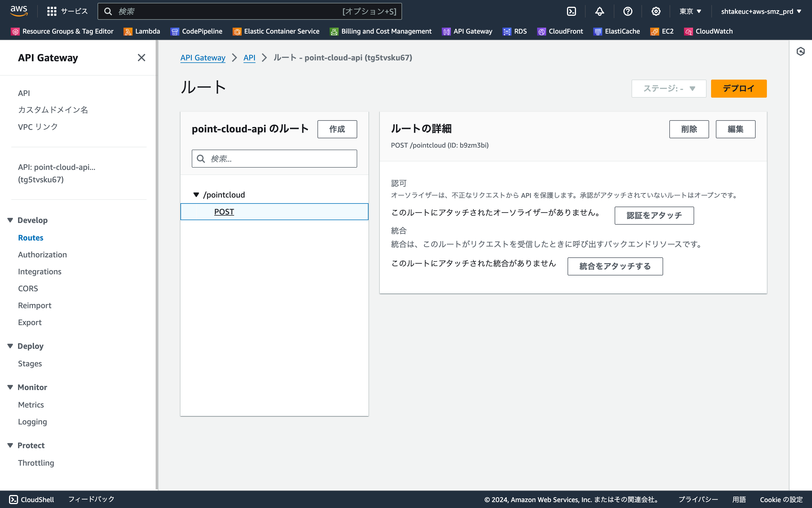Open CloudShell in the footer bar

(x=32, y=500)
